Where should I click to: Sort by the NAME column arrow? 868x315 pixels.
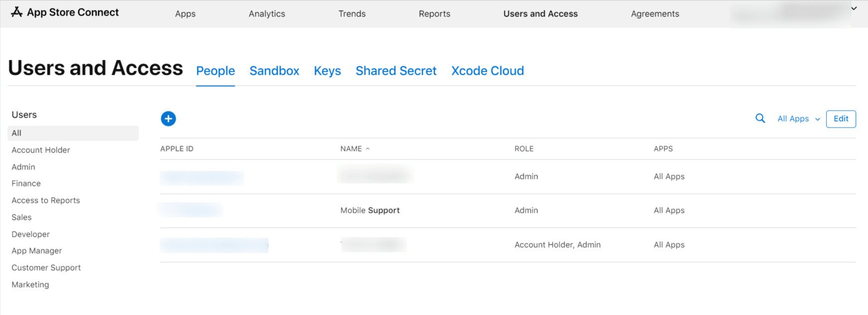(x=367, y=149)
